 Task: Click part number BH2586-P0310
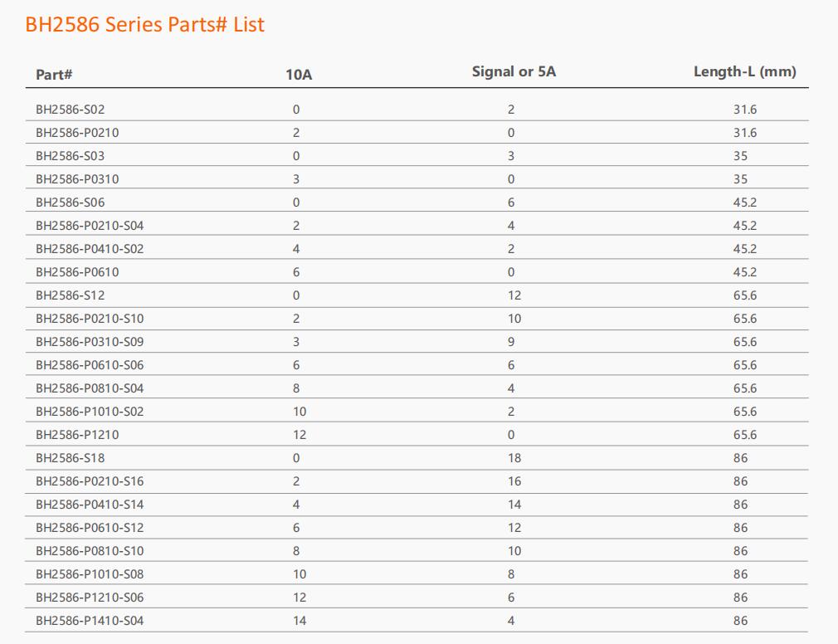pyautogui.click(x=77, y=179)
